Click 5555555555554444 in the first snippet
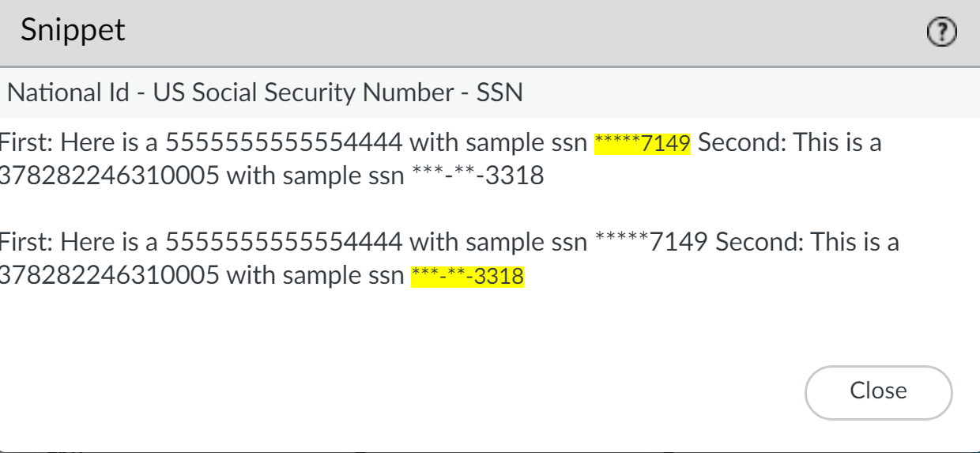980x453 pixels. pyautogui.click(x=284, y=144)
